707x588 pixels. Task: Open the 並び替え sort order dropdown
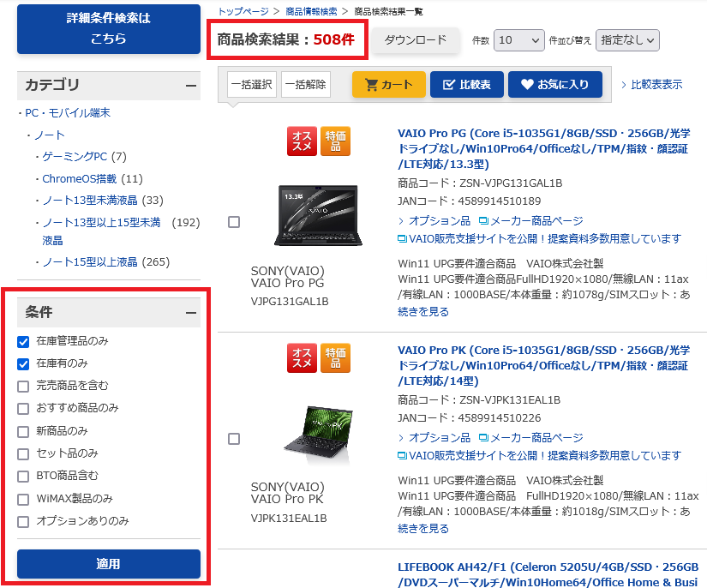pos(627,40)
